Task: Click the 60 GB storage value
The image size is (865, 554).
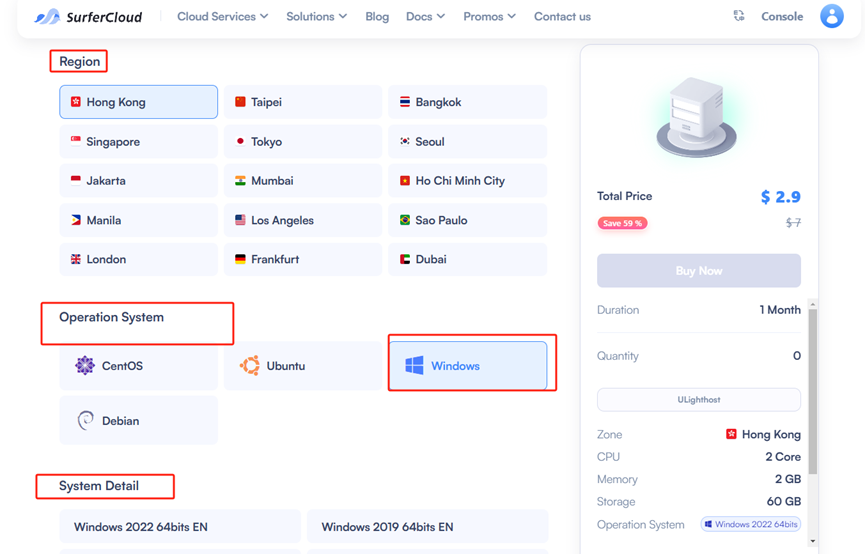Action: 783,502
